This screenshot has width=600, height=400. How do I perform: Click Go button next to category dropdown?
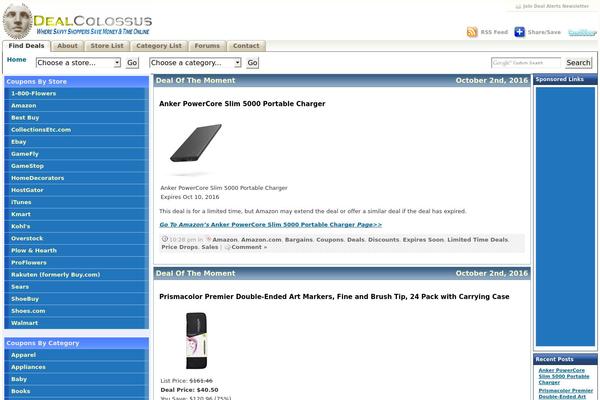(x=252, y=63)
